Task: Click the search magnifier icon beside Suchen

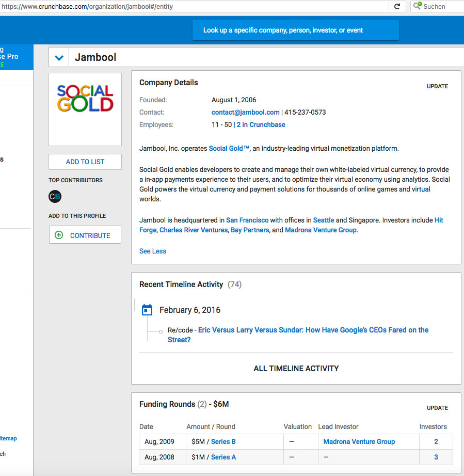Action: coord(418,6)
